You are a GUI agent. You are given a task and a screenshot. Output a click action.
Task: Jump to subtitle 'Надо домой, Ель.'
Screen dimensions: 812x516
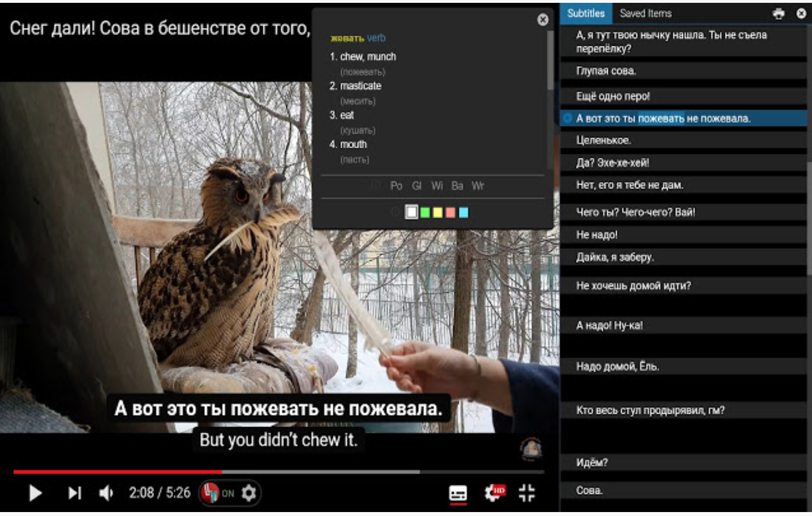(x=683, y=367)
